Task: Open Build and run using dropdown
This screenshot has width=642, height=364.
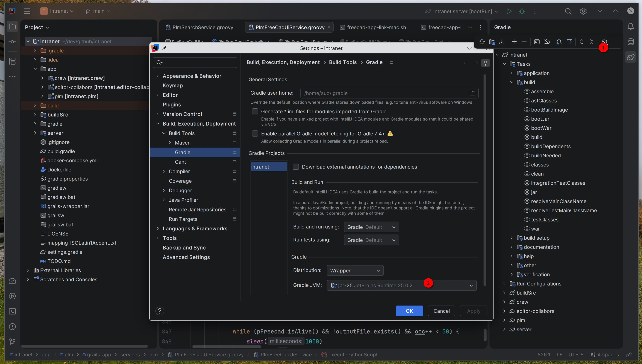Action: [371, 227]
